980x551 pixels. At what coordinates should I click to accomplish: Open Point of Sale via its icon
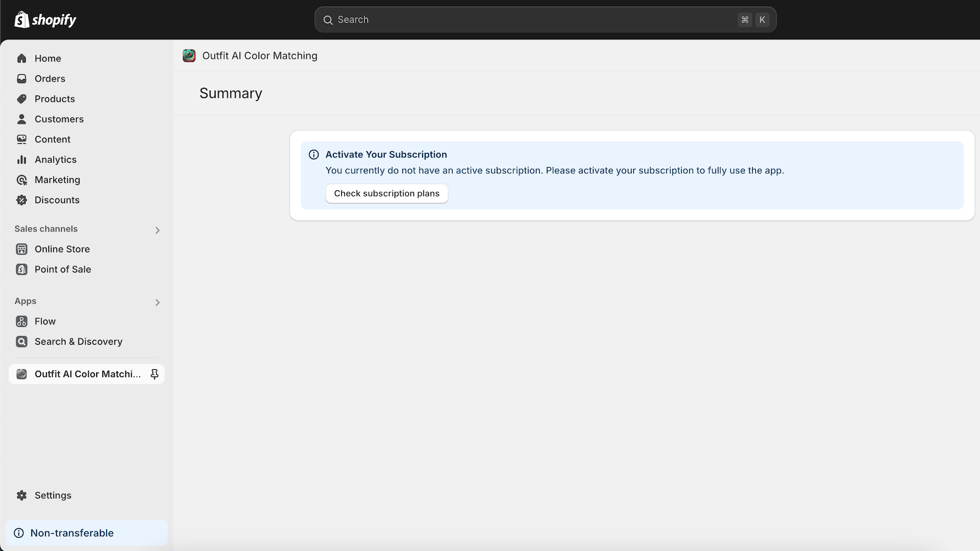tap(21, 269)
